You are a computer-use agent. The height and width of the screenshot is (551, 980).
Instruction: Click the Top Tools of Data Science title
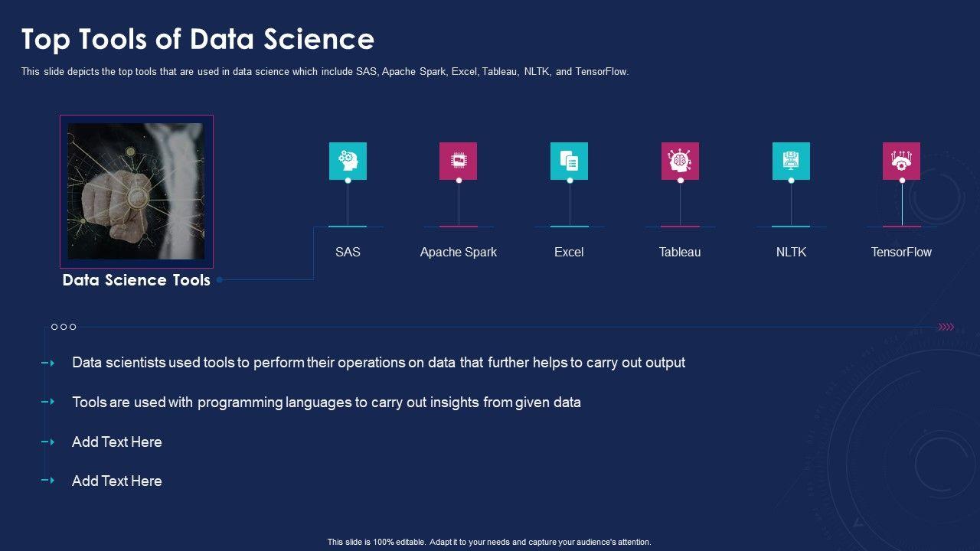(198, 39)
